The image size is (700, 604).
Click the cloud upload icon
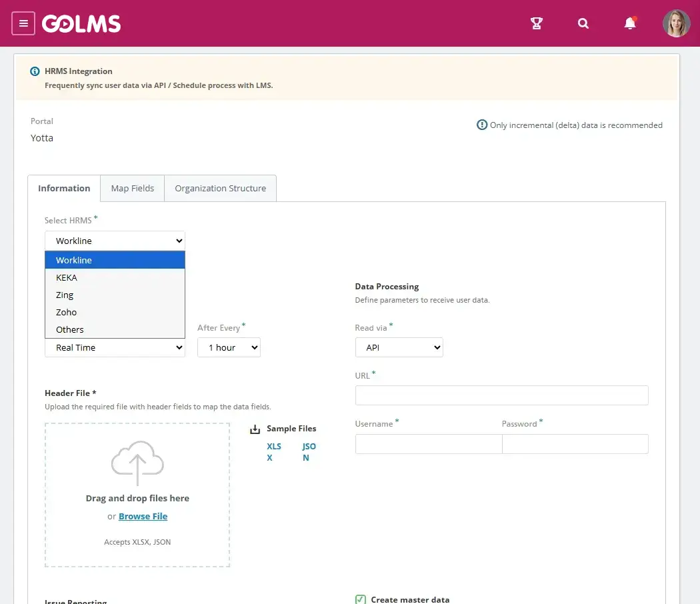click(137, 463)
